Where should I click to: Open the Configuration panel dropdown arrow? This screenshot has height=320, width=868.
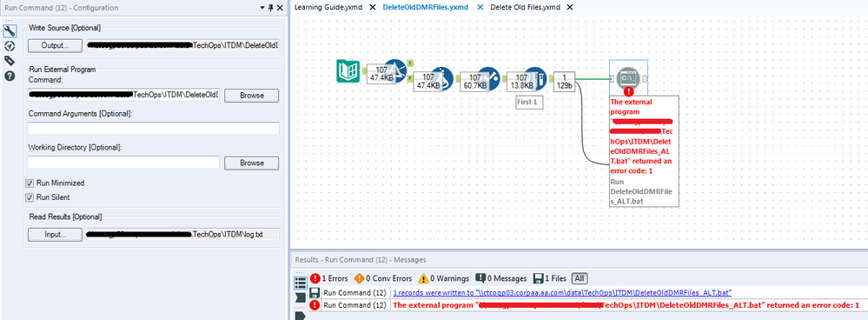(262, 8)
